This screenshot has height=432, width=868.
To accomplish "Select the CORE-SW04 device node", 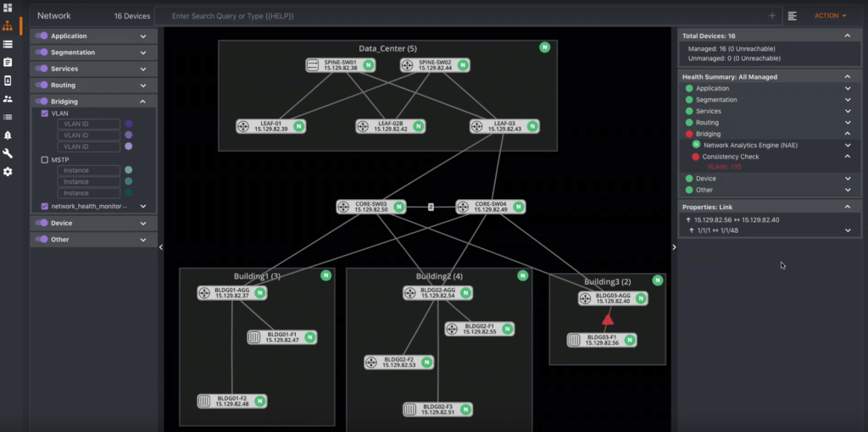I will (x=491, y=207).
